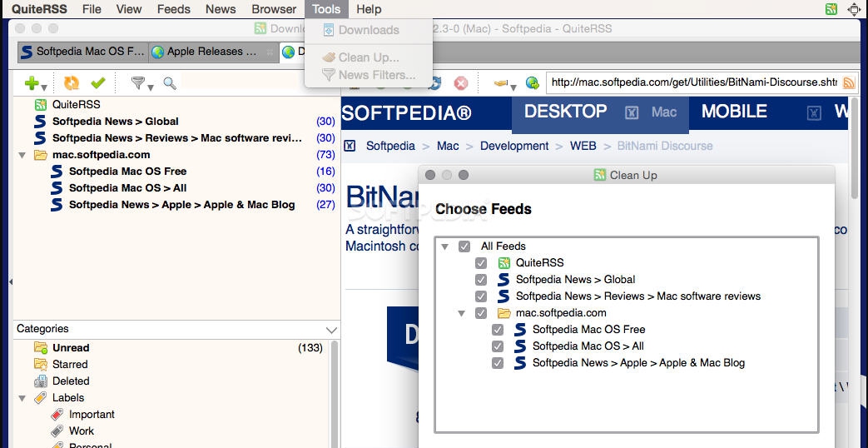Screen dimensions: 868x448
Task: Uncheck Apple & Mac Blog feed in Clean Up
Action: (x=498, y=363)
